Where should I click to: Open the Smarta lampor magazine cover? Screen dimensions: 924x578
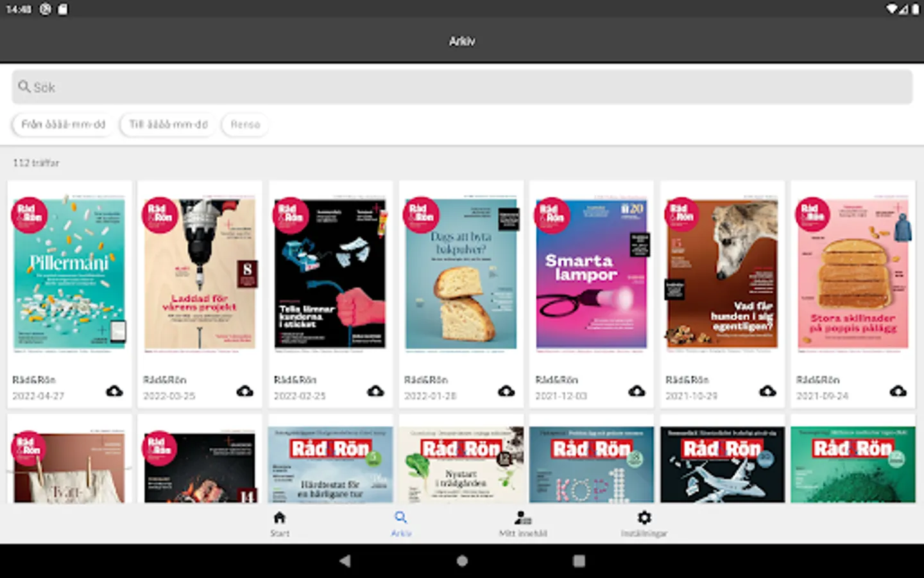tap(592, 274)
